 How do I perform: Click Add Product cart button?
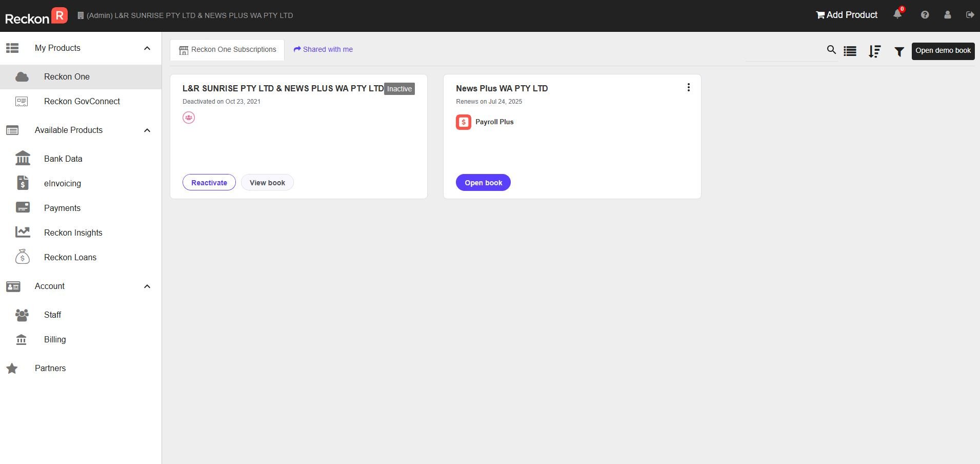847,15
